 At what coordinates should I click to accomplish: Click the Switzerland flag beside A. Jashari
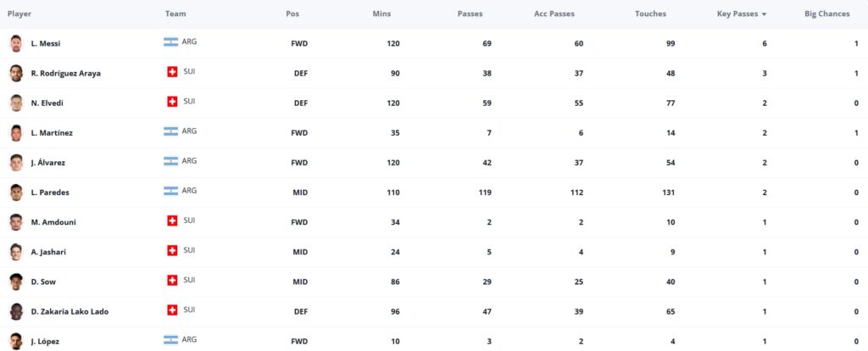[172, 250]
